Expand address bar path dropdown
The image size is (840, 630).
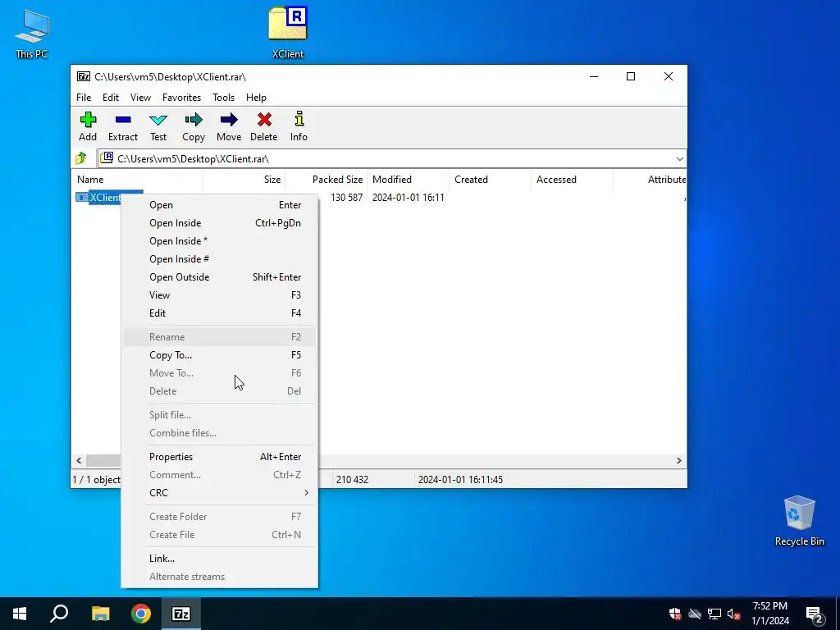pos(679,158)
